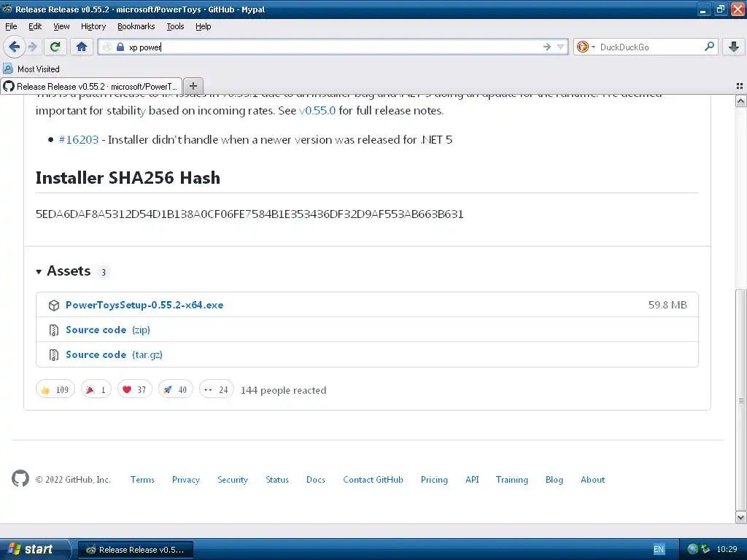This screenshot has height=560, width=747.
Task: Reload the page with the Refresh button
Action: click(x=55, y=47)
